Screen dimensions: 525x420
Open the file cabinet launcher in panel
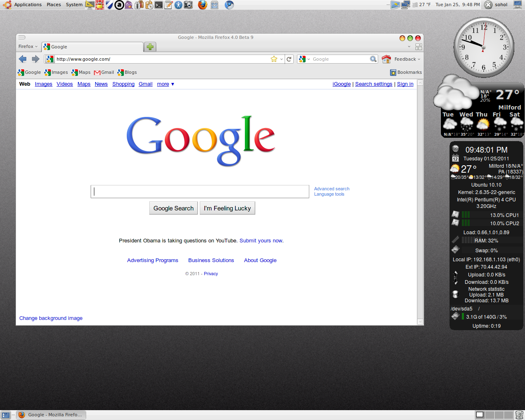[215, 5]
